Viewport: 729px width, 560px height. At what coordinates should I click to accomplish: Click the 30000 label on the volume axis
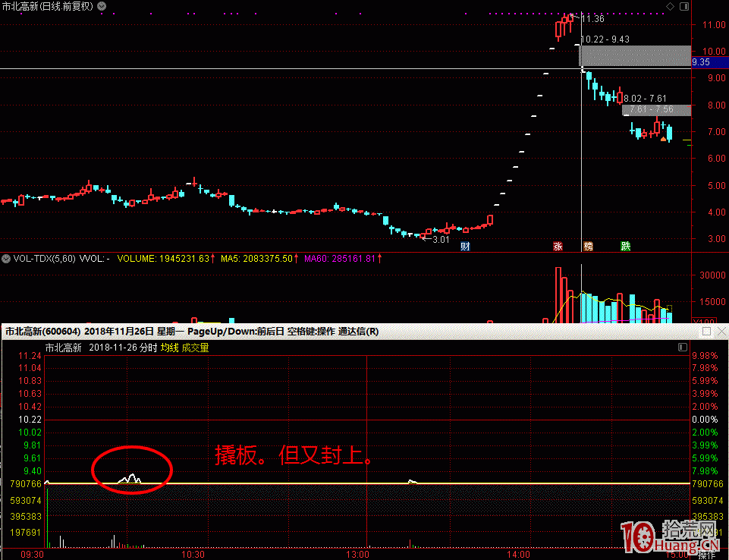pos(713,275)
